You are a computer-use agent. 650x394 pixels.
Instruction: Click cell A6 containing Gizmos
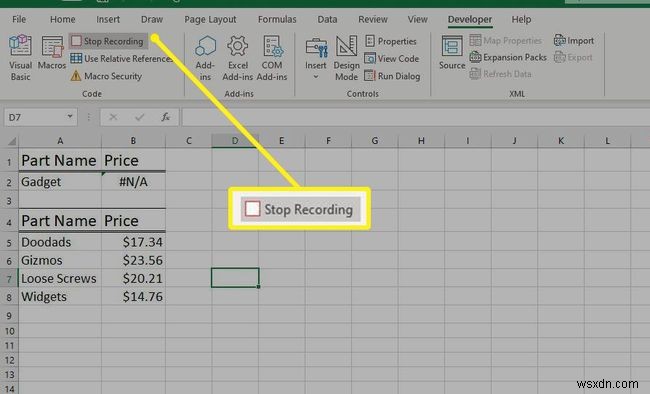(60, 260)
